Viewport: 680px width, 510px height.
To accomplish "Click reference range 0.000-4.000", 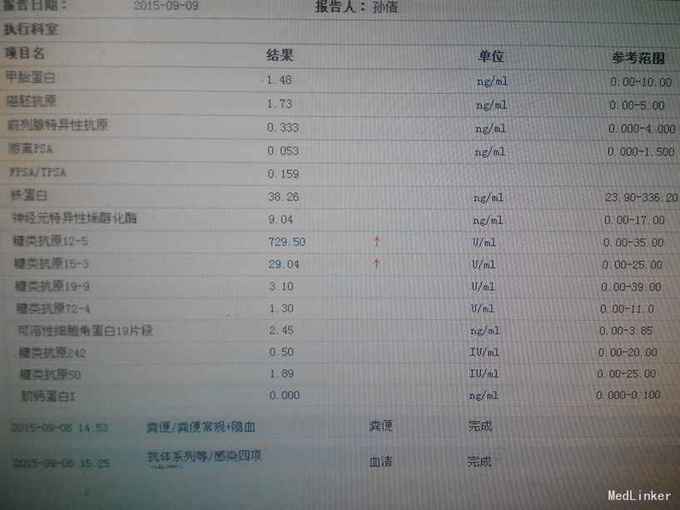I will point(642,128).
